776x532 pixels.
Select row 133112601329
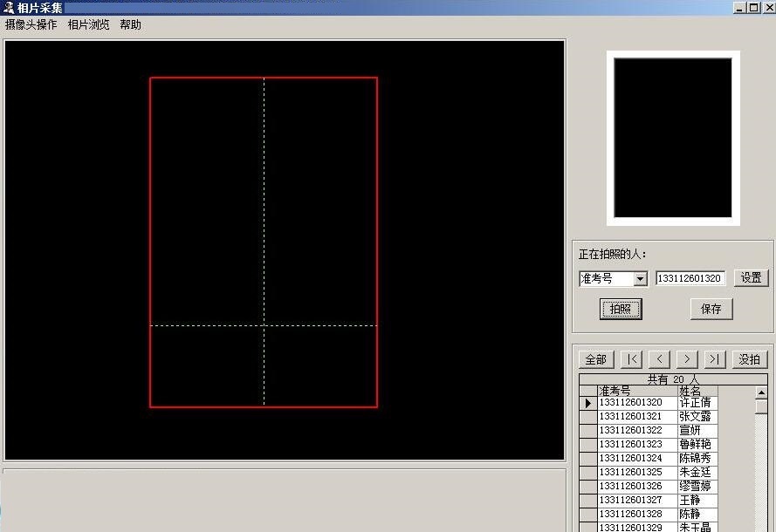coord(649,527)
